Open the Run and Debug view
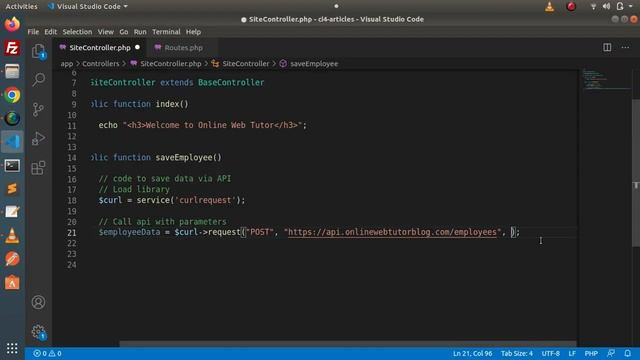This screenshot has height=360, width=640. tap(38, 138)
